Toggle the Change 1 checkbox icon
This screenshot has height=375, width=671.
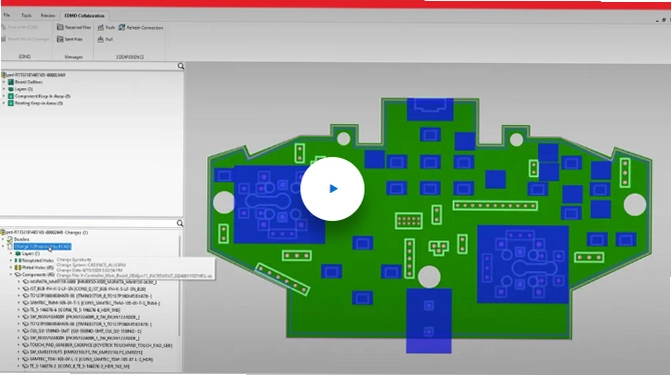point(10,247)
